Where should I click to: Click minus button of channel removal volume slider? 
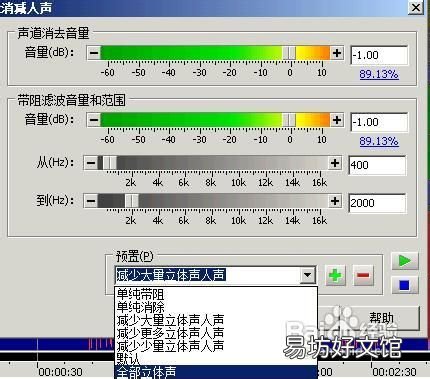click(x=94, y=53)
